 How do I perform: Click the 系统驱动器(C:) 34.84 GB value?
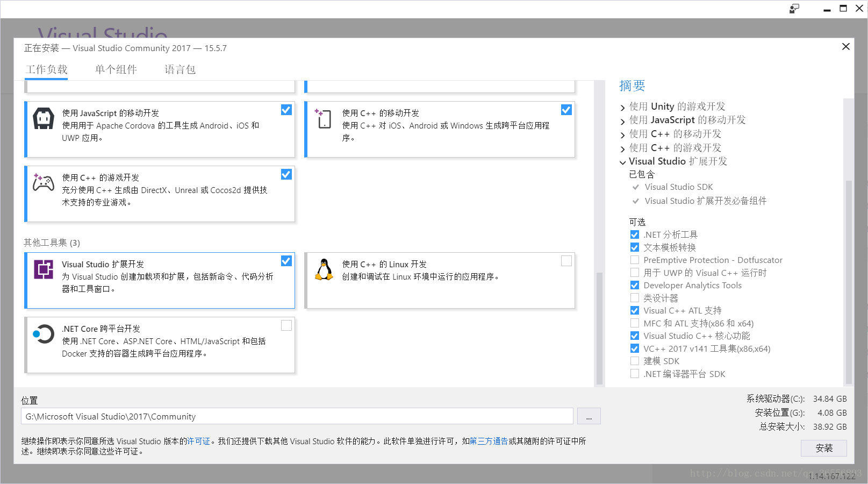pos(830,398)
